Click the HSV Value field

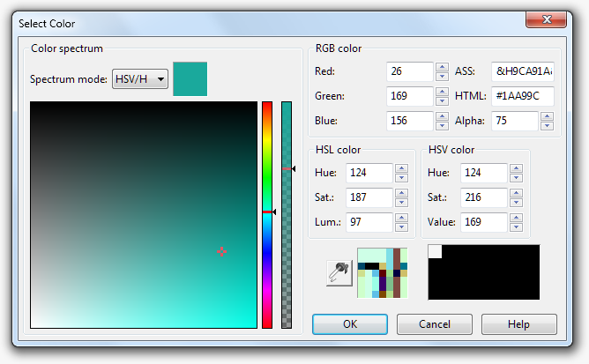(x=484, y=222)
